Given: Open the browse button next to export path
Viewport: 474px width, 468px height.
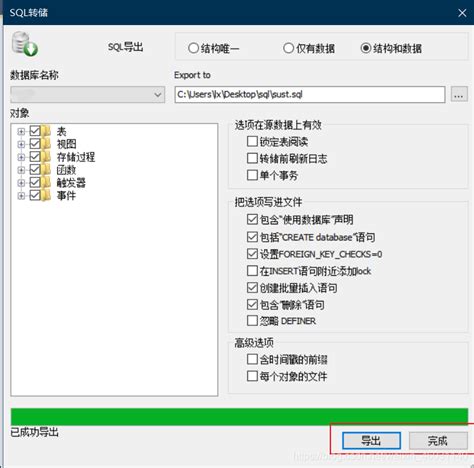Looking at the screenshot, I should click(459, 95).
